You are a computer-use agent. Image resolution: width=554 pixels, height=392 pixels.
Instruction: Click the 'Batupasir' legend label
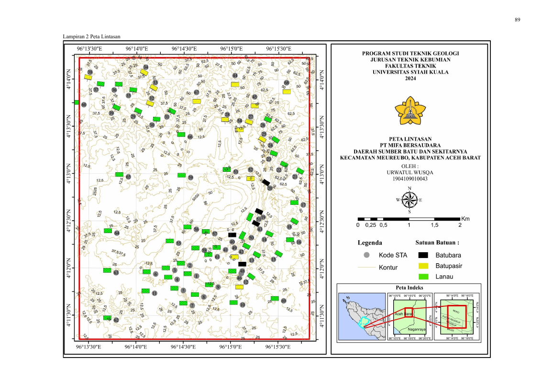click(x=449, y=266)
